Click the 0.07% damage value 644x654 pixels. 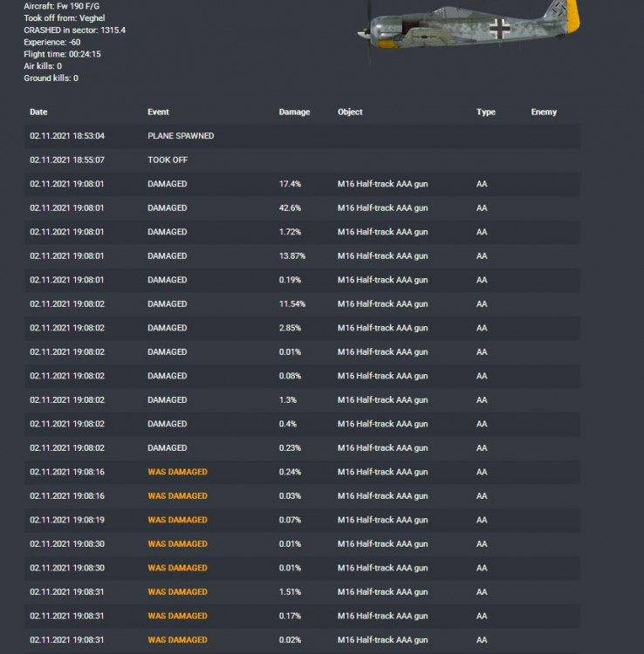[x=291, y=520]
